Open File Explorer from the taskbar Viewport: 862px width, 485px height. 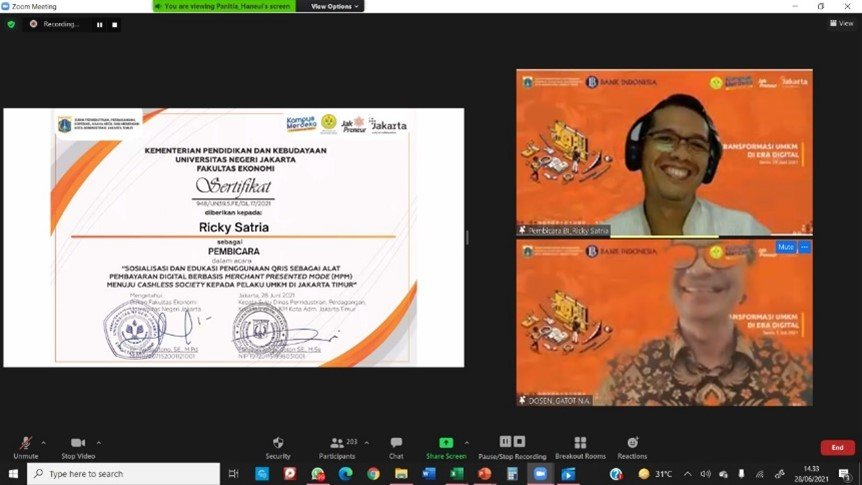click(x=401, y=473)
